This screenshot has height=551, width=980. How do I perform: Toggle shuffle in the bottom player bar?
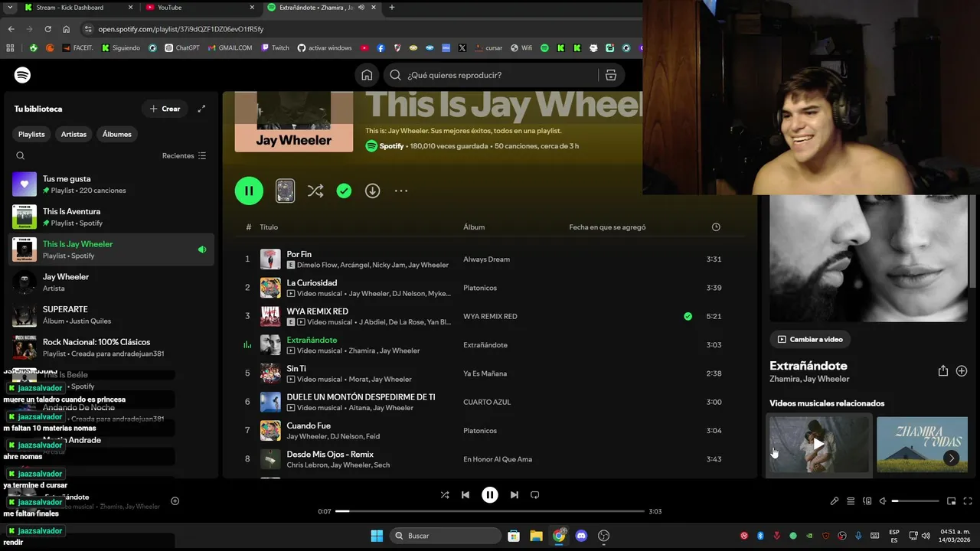tap(445, 495)
